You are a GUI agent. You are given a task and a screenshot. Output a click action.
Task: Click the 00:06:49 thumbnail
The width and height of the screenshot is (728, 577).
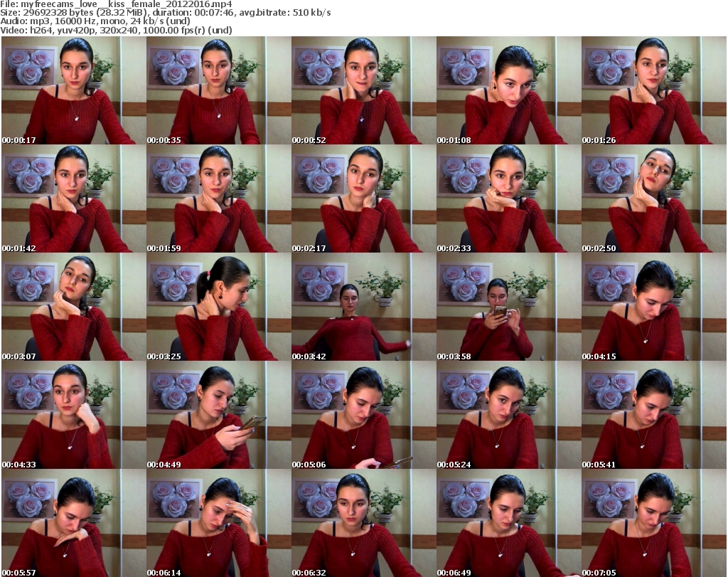508,523
